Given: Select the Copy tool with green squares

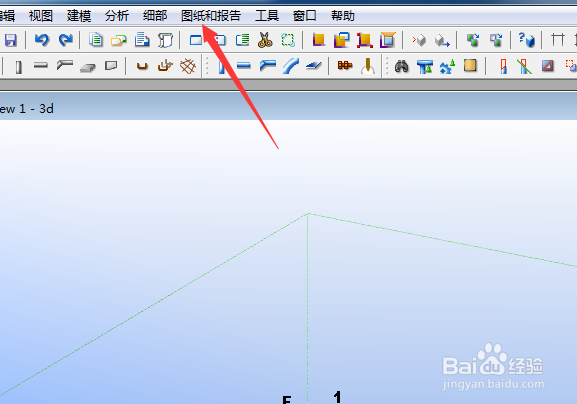Looking at the screenshot, I should [x=473, y=40].
